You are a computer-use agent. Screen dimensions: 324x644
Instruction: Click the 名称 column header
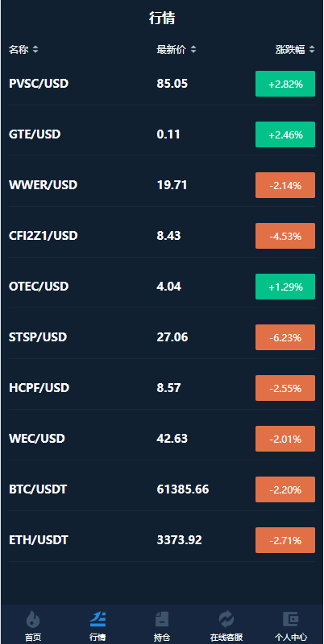(x=19, y=50)
